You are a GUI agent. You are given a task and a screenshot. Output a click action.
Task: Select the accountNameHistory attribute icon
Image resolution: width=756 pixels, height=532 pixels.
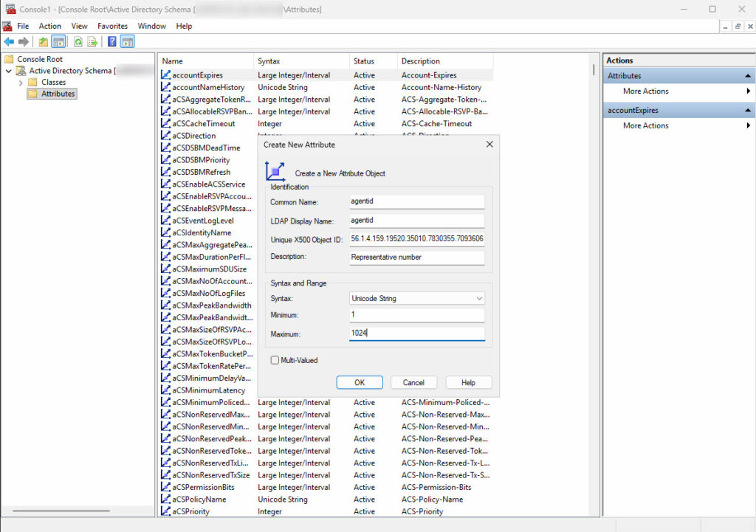click(166, 87)
